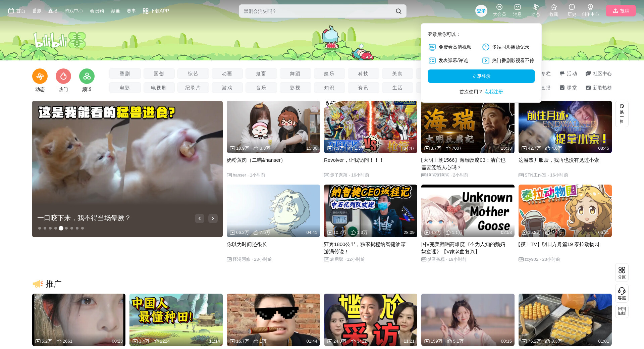Select the 鬼畜 category button
Image resolution: width=644 pixels, height=349 pixels.
(x=261, y=73)
